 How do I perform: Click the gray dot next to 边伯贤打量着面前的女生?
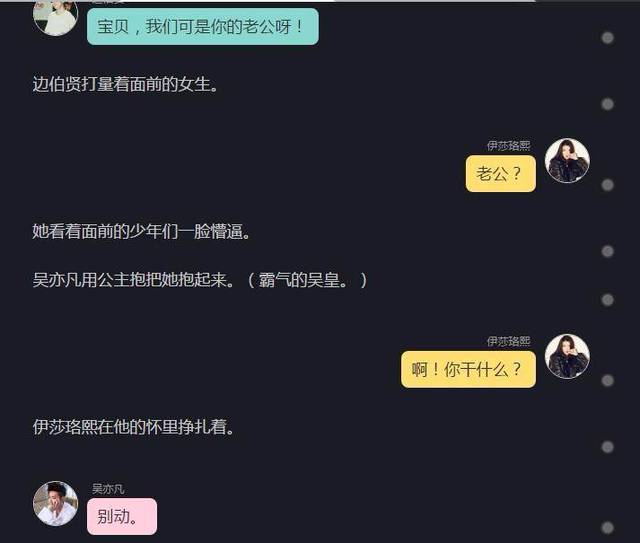click(x=607, y=104)
